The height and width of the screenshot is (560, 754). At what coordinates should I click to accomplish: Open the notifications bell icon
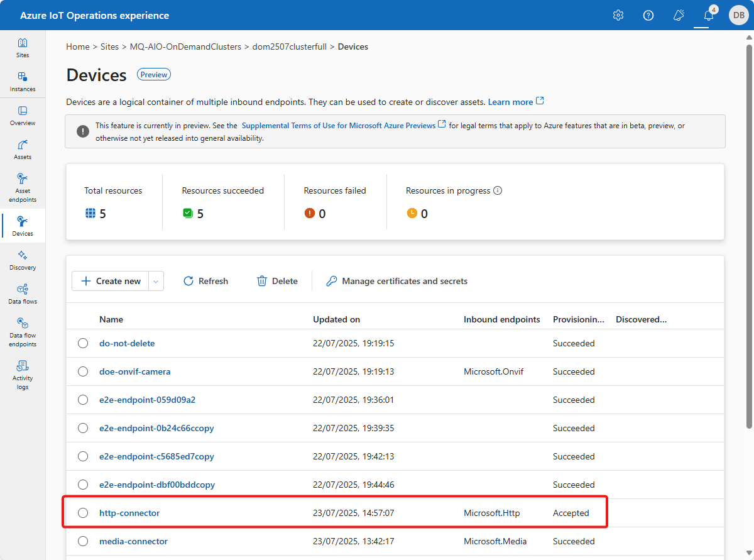click(x=709, y=15)
